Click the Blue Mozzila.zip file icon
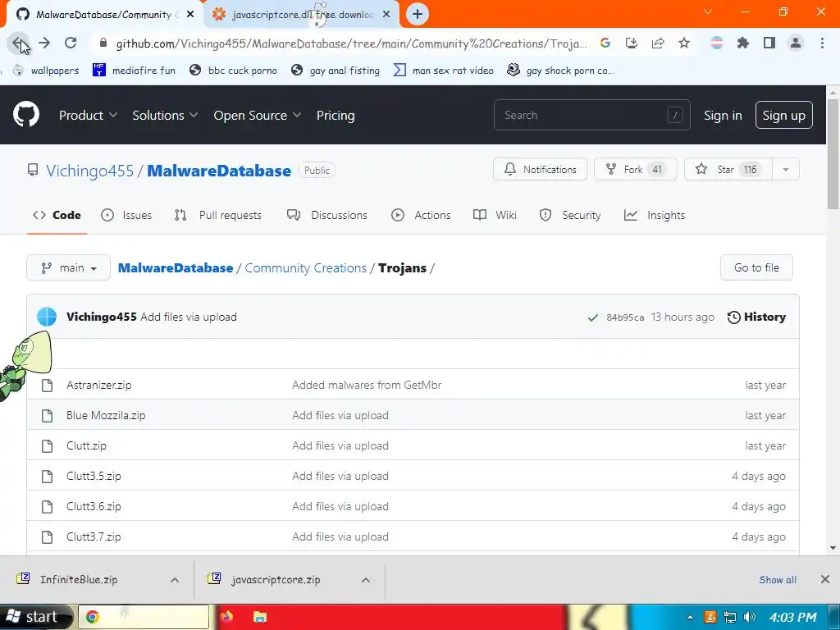This screenshot has height=630, width=840. [47, 416]
